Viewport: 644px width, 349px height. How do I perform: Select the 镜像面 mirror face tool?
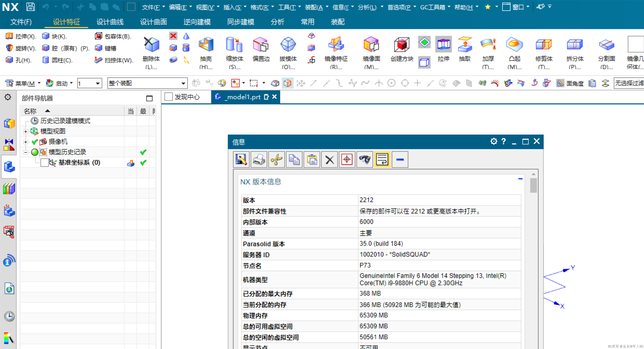click(371, 52)
